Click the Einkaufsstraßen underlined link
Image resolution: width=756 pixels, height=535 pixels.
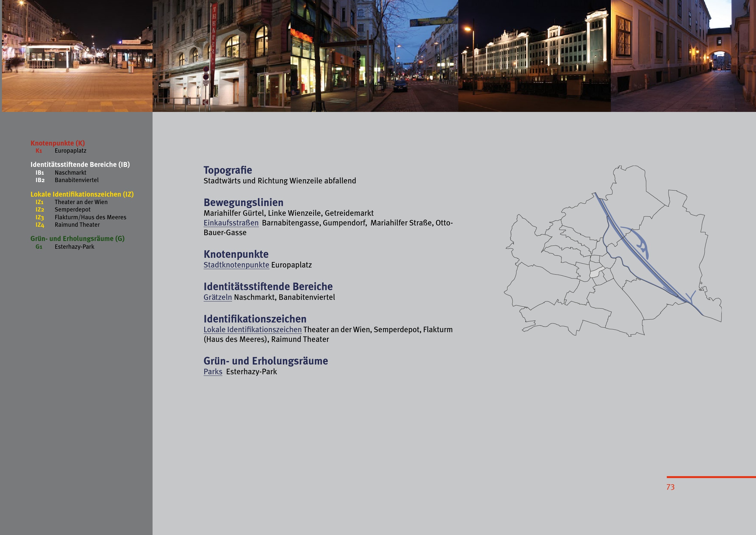point(231,223)
